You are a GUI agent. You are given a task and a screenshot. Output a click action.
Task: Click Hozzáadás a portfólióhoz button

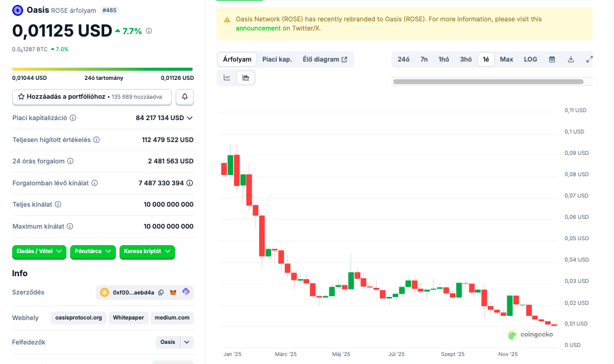click(91, 97)
